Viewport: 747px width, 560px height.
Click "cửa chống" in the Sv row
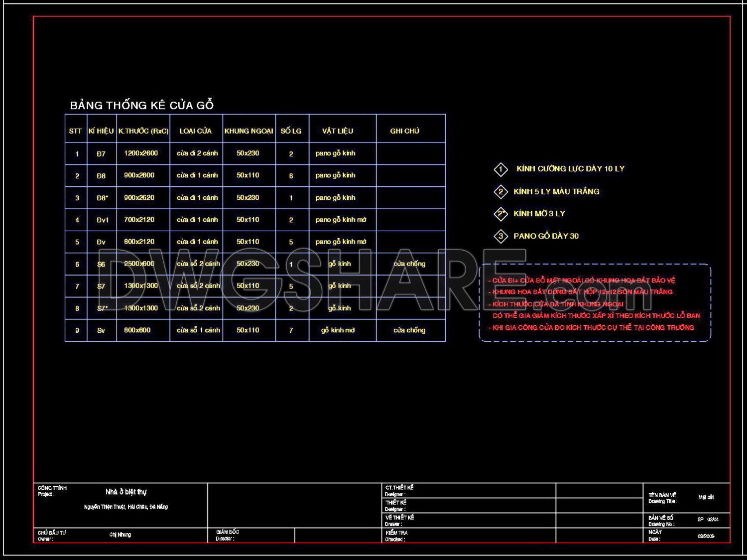tap(409, 330)
